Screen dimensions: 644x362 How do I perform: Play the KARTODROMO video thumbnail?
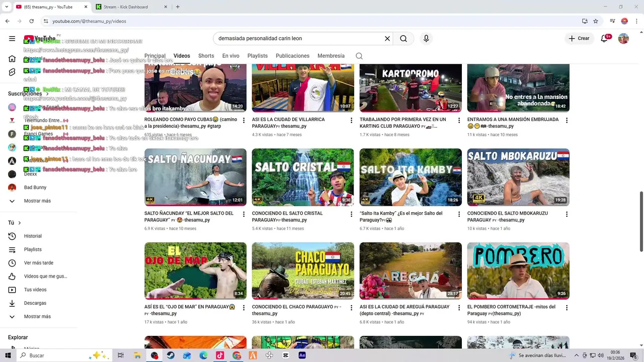pos(411,88)
